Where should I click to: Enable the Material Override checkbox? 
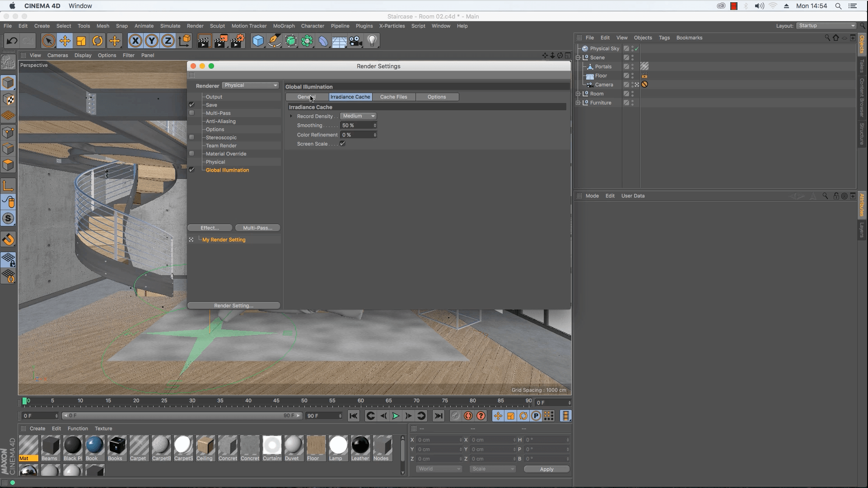pyautogui.click(x=192, y=154)
